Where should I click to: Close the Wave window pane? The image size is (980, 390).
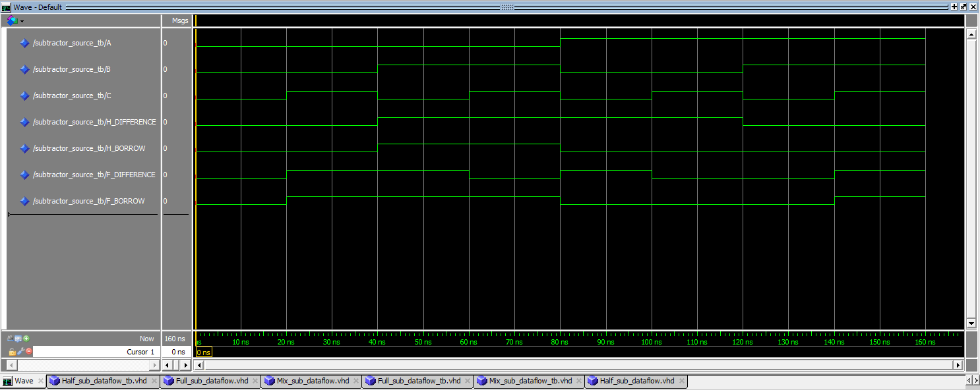click(973, 7)
